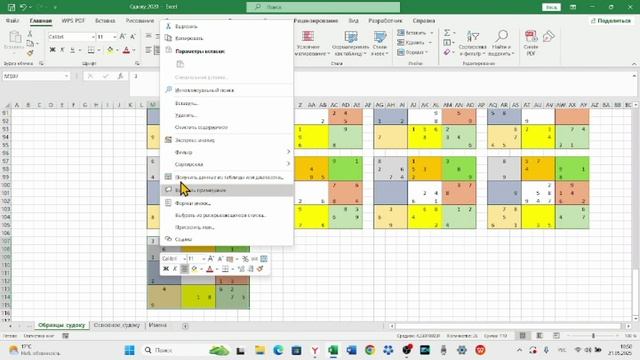The height and width of the screenshot is (360, 640).
Task: Open Экспресс-анализ from the context menu
Action: [x=227, y=140]
